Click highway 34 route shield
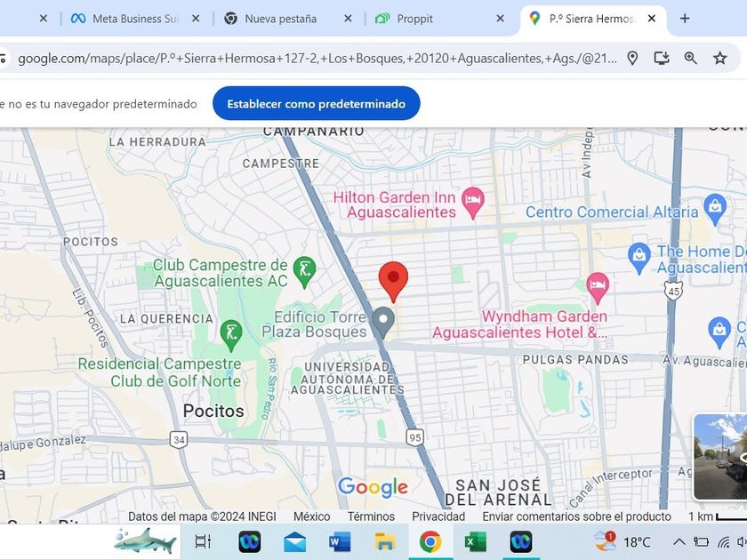 tap(179, 440)
